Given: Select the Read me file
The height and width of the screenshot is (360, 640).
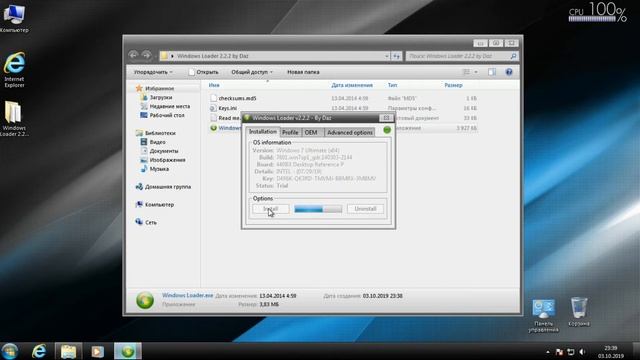Looking at the screenshot, I should tap(225, 118).
